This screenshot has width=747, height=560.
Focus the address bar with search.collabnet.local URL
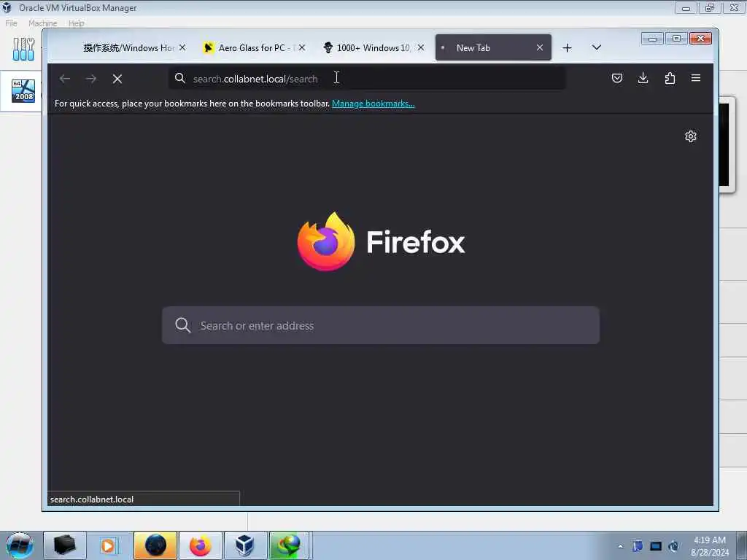[367, 79]
